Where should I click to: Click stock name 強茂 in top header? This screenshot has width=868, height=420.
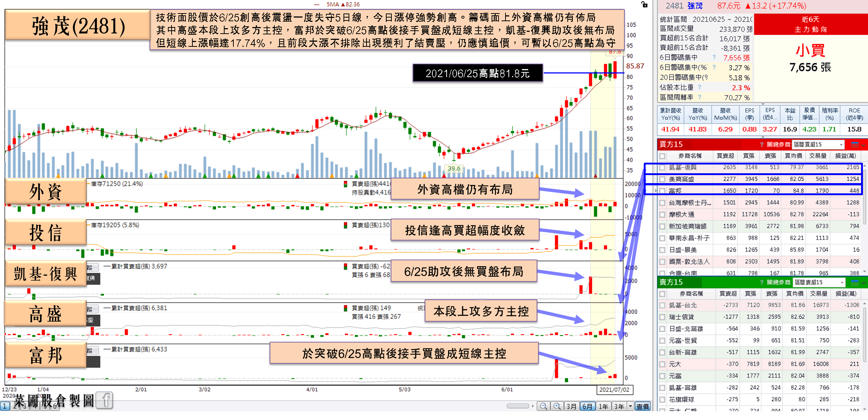[x=695, y=6]
